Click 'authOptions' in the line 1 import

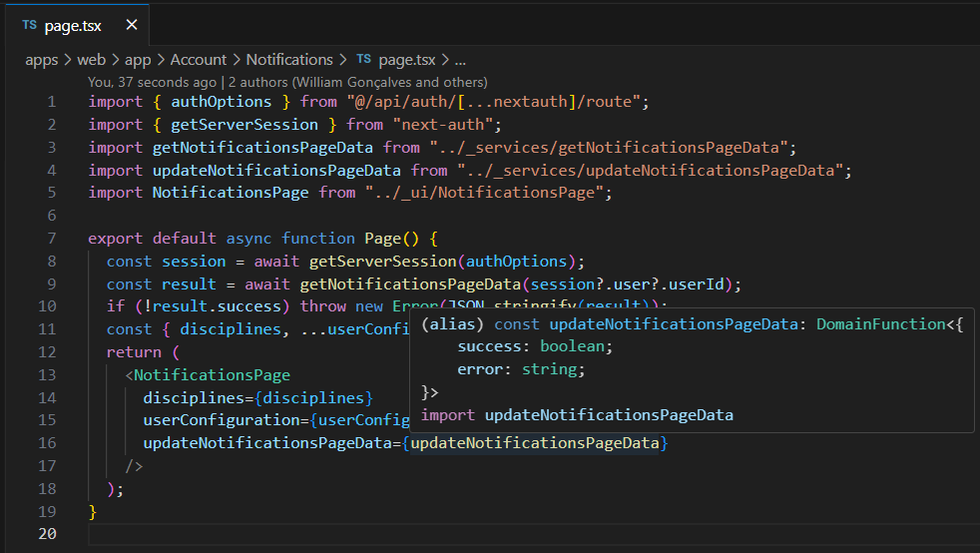point(222,101)
